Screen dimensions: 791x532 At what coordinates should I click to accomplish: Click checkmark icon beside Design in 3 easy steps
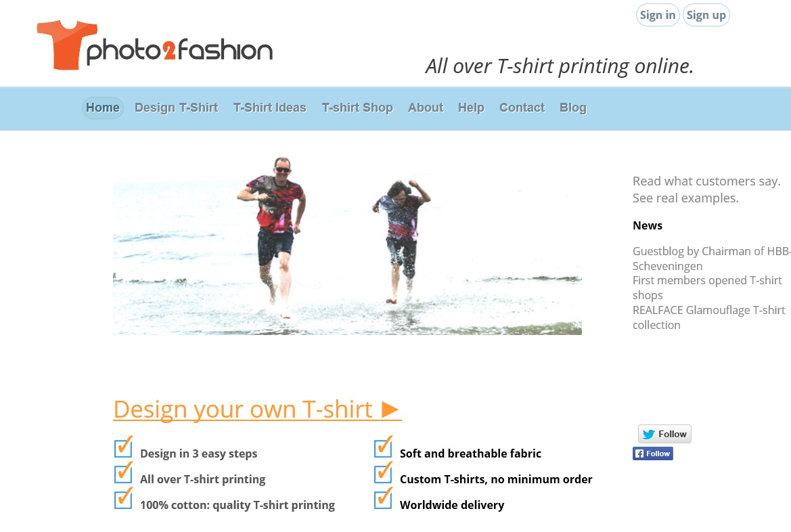(x=124, y=447)
